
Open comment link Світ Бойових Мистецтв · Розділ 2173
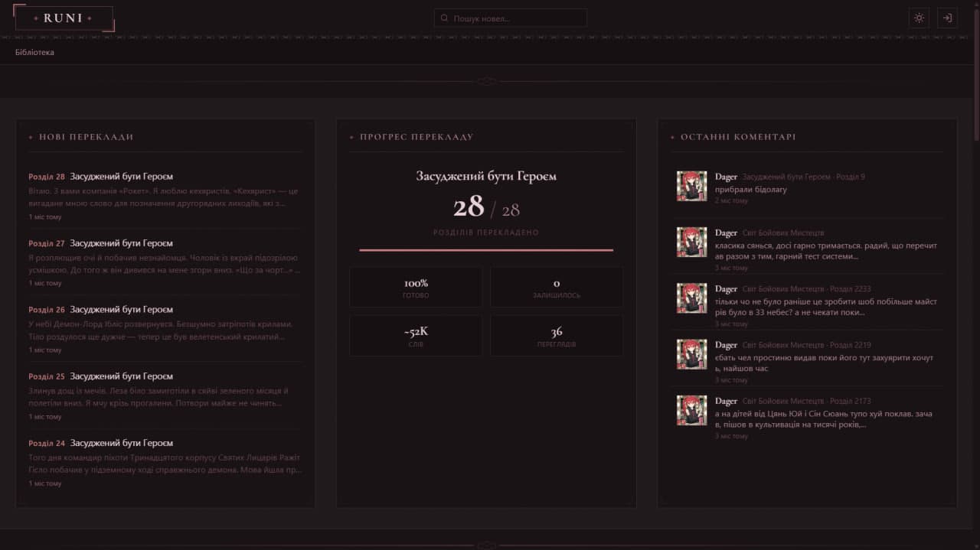(806, 401)
